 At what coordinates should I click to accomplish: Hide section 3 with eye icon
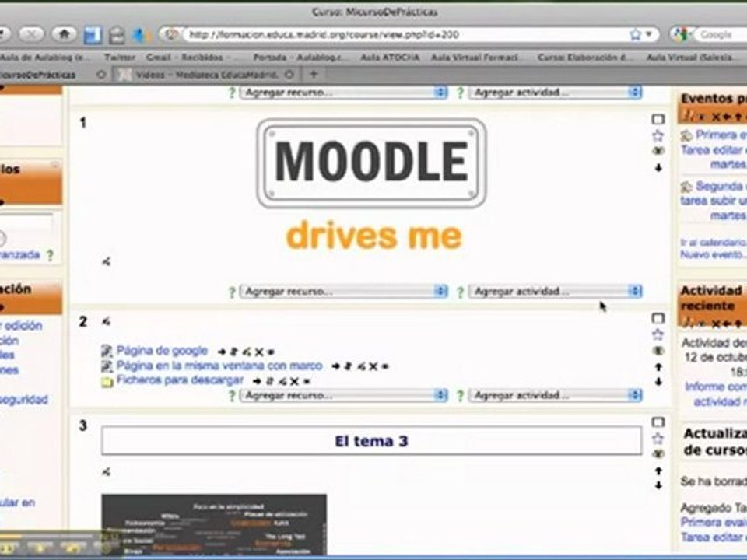pos(658,454)
